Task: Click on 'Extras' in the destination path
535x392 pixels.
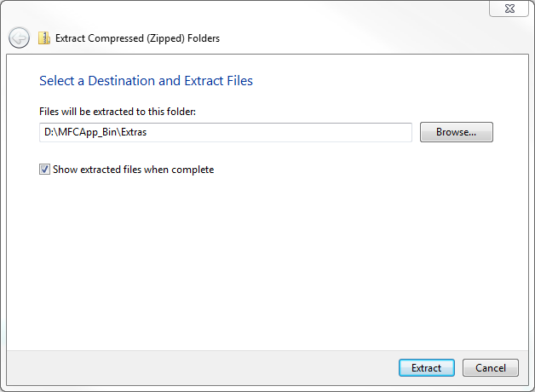Action: 132,133
